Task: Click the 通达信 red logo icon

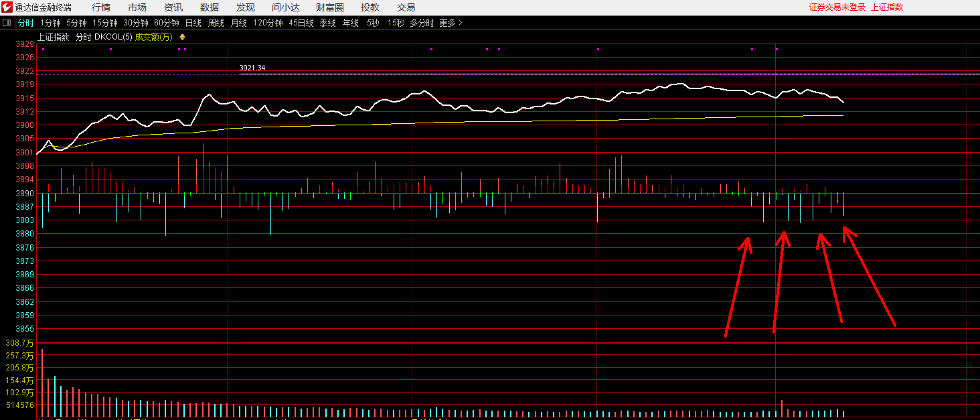Action: [x=7, y=7]
